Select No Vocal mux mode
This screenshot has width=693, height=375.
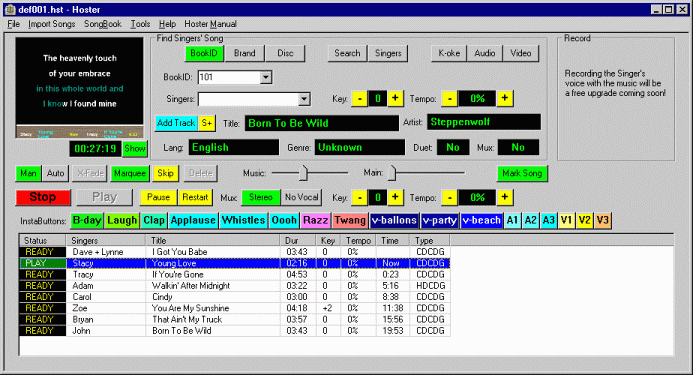tap(301, 197)
